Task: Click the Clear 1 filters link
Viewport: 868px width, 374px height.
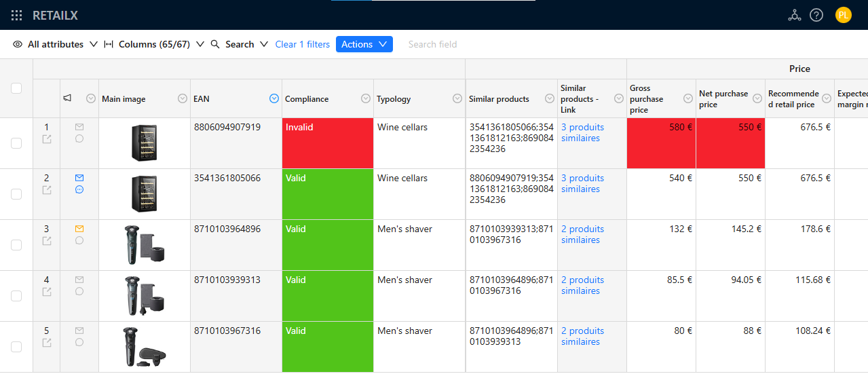Action: [303, 44]
